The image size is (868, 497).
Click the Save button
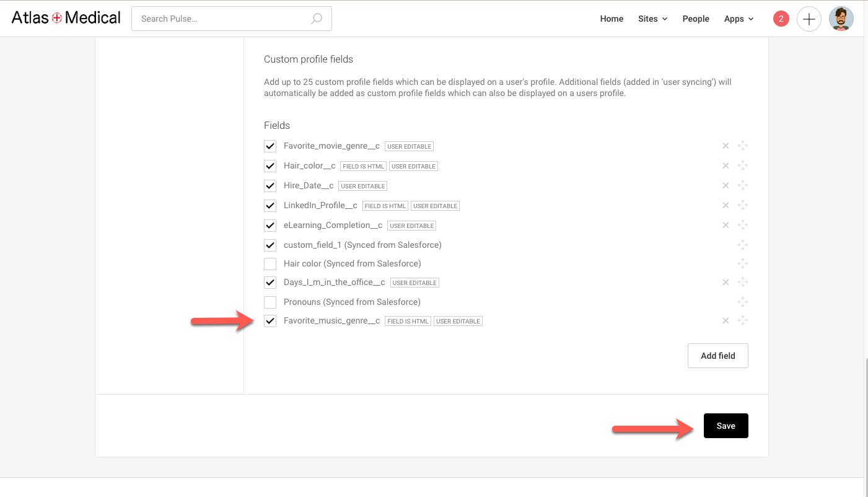[x=726, y=426]
